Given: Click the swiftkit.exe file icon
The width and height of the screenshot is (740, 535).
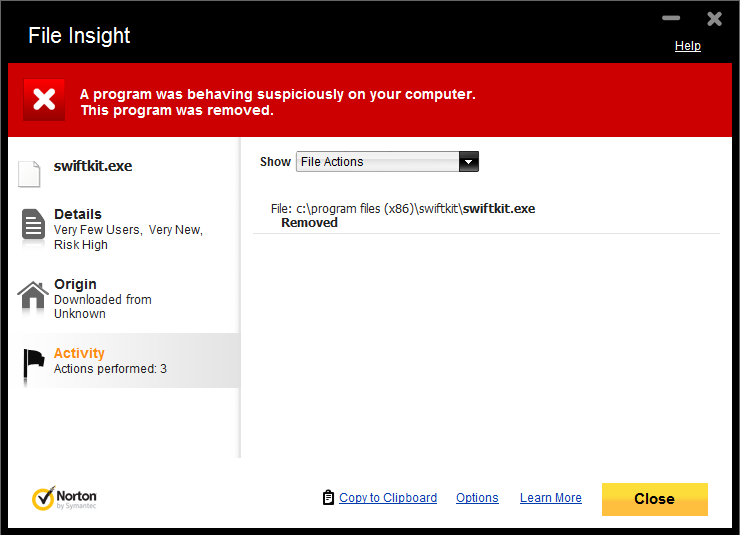Looking at the screenshot, I should click(29, 173).
